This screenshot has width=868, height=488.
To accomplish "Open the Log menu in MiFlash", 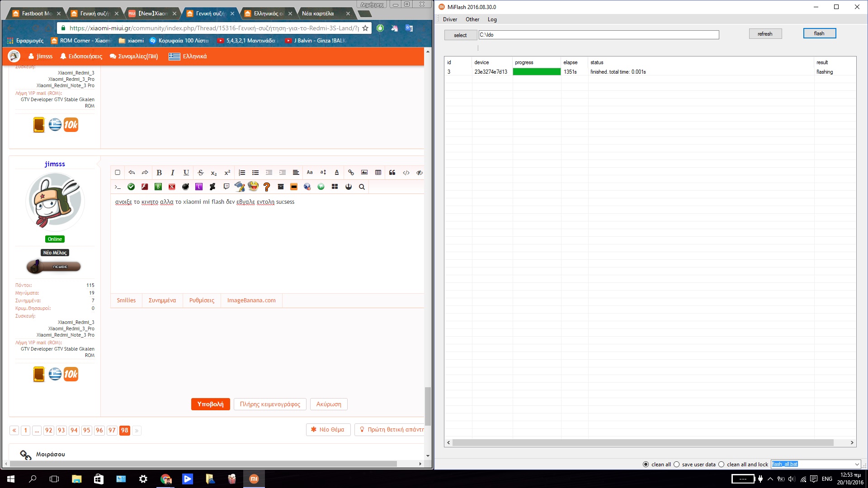I will (492, 19).
